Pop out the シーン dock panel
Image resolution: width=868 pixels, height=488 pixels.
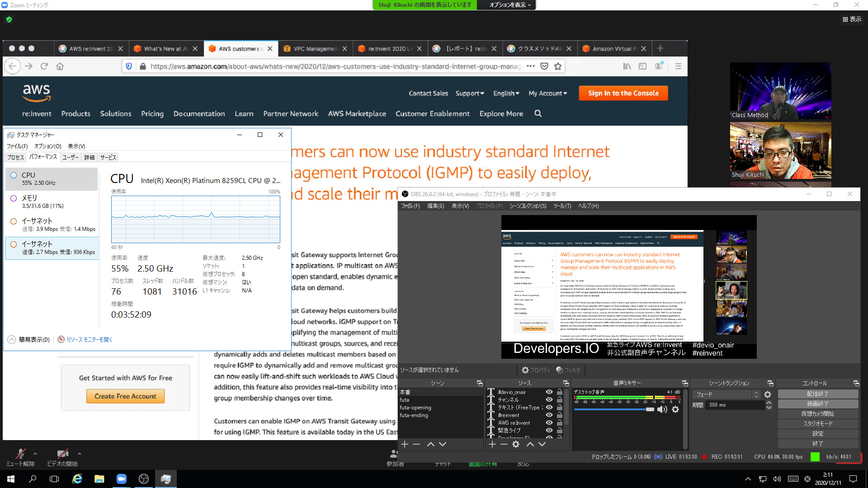pos(480,383)
